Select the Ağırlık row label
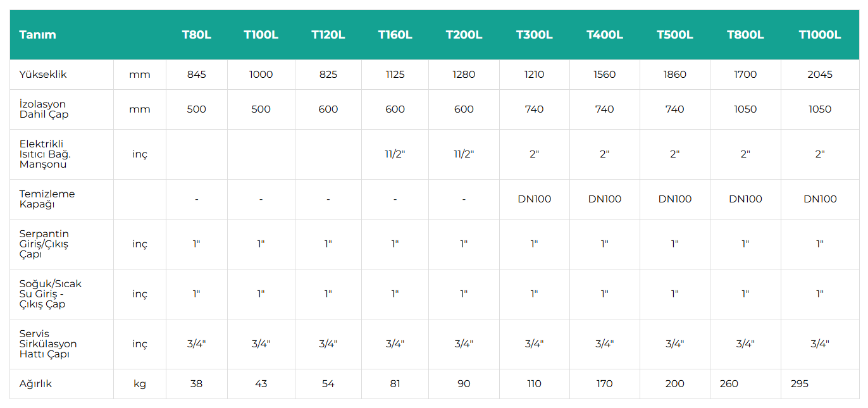The height and width of the screenshot is (408, 868). [35, 384]
